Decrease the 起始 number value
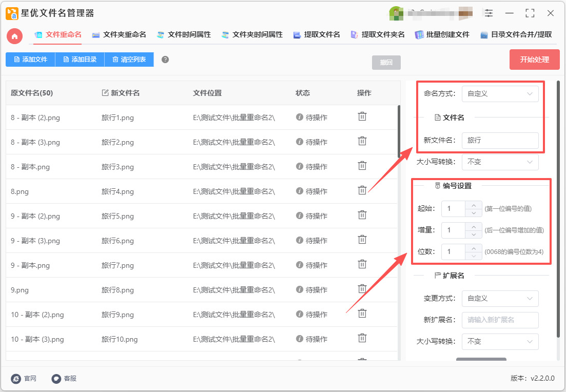This screenshot has width=566, height=392. click(x=474, y=213)
